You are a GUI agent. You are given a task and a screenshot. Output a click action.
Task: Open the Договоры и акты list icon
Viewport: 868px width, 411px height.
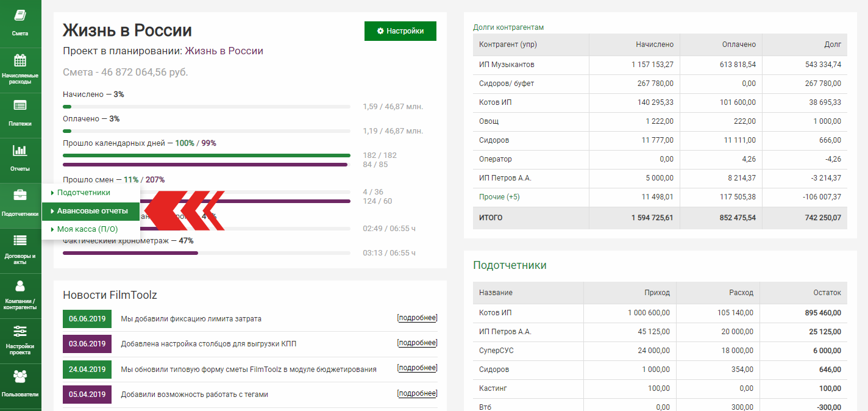coord(20,240)
